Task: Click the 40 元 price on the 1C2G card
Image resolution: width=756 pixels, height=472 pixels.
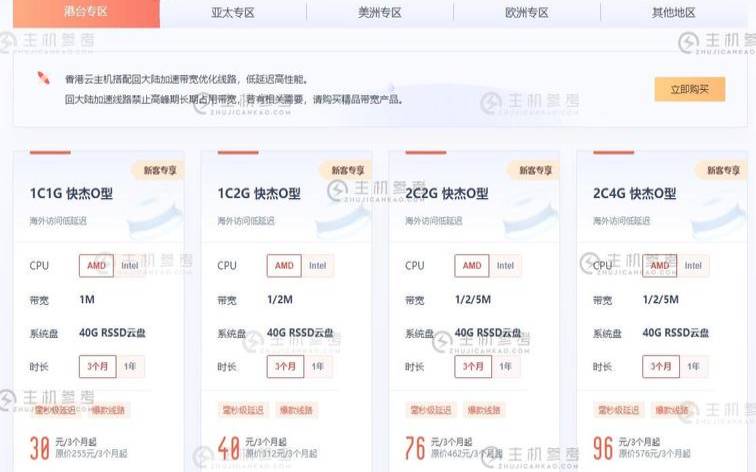Action: [229, 448]
